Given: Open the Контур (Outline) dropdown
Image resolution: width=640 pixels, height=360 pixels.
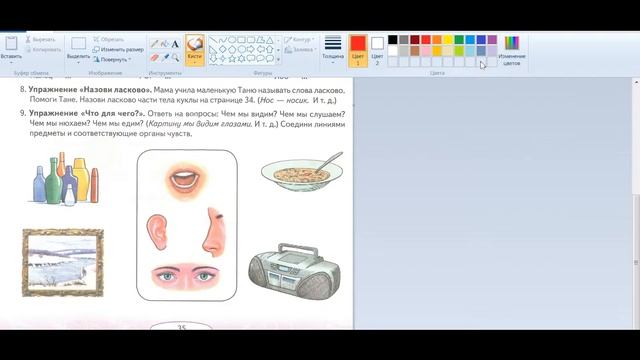Looking at the screenshot, I should [300, 40].
